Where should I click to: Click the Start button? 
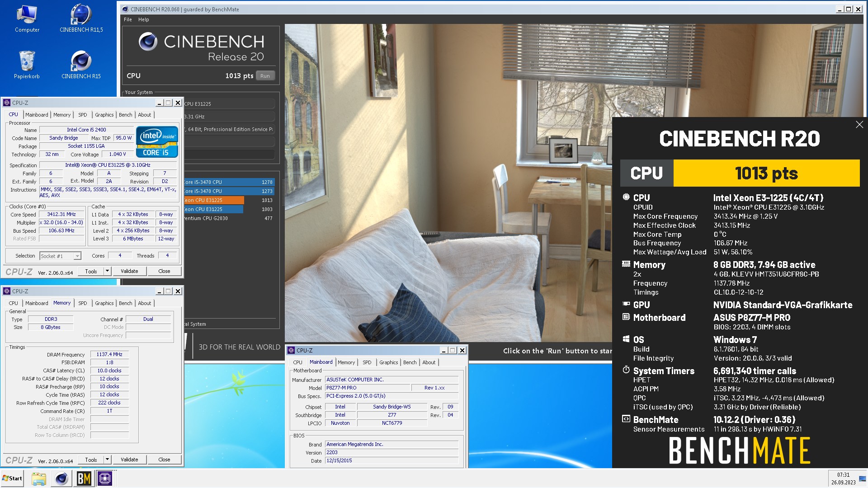tap(13, 479)
